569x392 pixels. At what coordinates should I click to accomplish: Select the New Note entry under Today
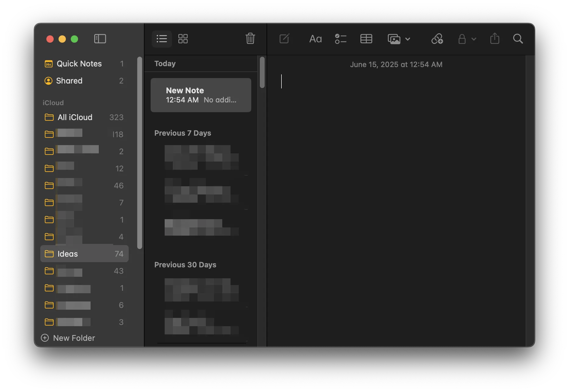[x=201, y=95]
